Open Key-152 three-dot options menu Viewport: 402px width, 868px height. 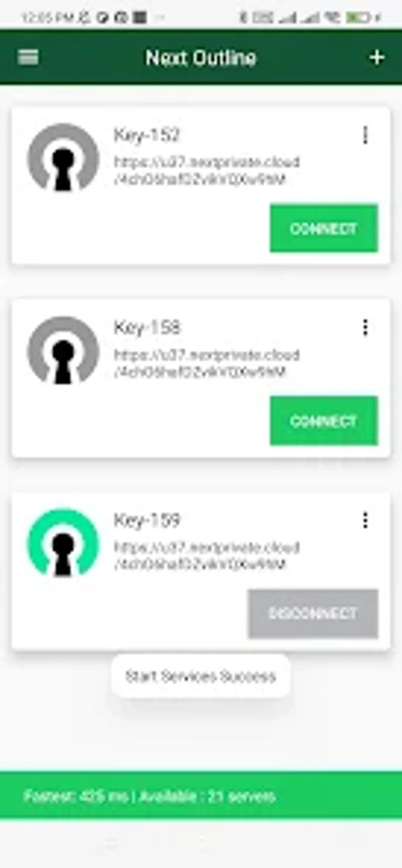coord(365,135)
